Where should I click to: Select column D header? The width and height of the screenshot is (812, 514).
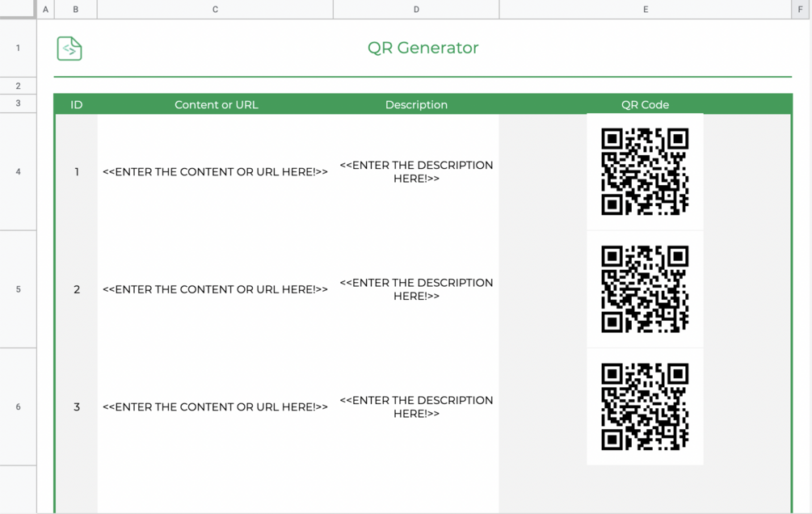point(416,10)
